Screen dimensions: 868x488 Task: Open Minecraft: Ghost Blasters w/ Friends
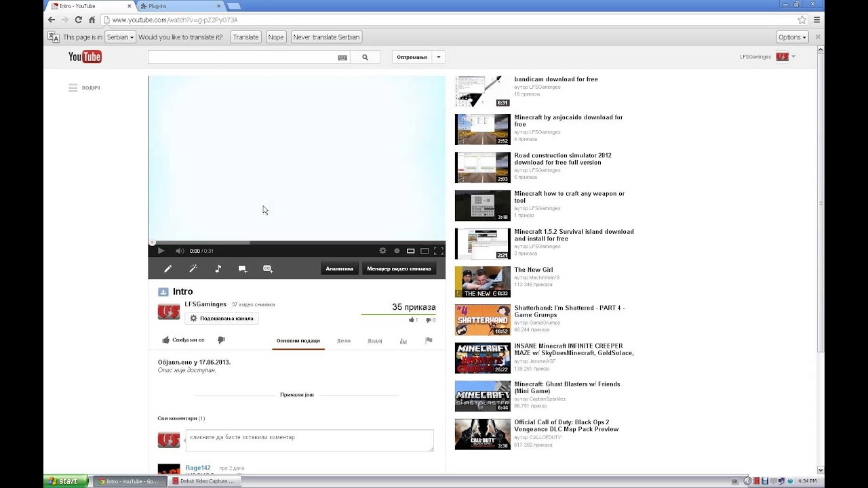[x=567, y=388]
